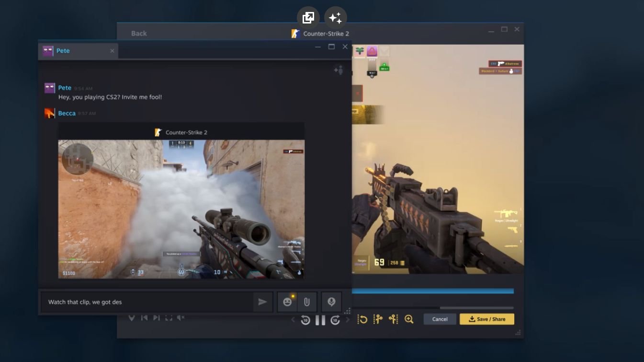The width and height of the screenshot is (644, 362).
Task: Unmute the recording audio speaker icon
Action: tap(181, 317)
